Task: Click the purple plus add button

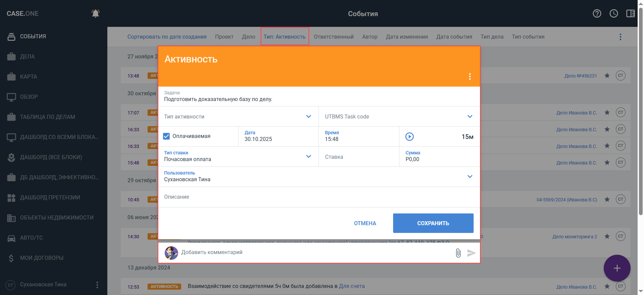Action: [617, 268]
